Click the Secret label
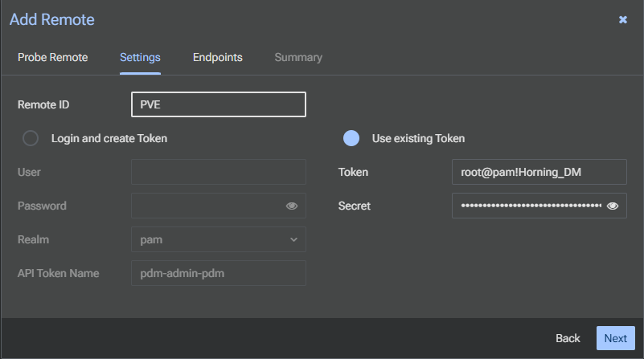This screenshot has height=359, width=644. pyautogui.click(x=354, y=206)
